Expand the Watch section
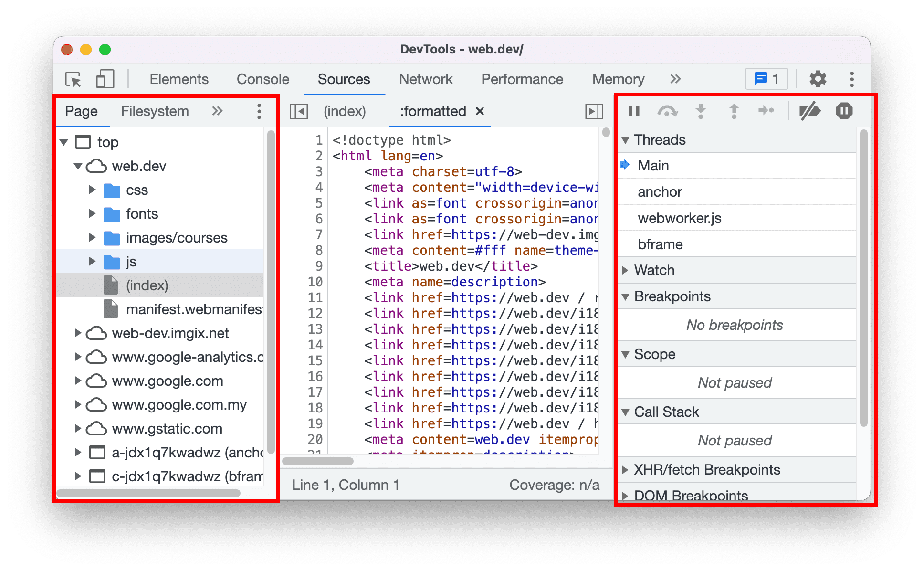The height and width of the screenshot is (571, 924). (627, 271)
